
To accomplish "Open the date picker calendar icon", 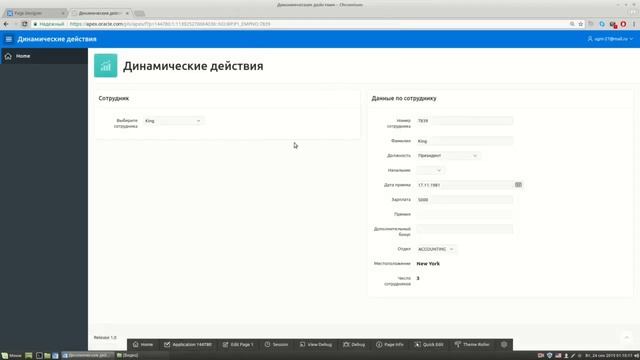I will tap(518, 185).
